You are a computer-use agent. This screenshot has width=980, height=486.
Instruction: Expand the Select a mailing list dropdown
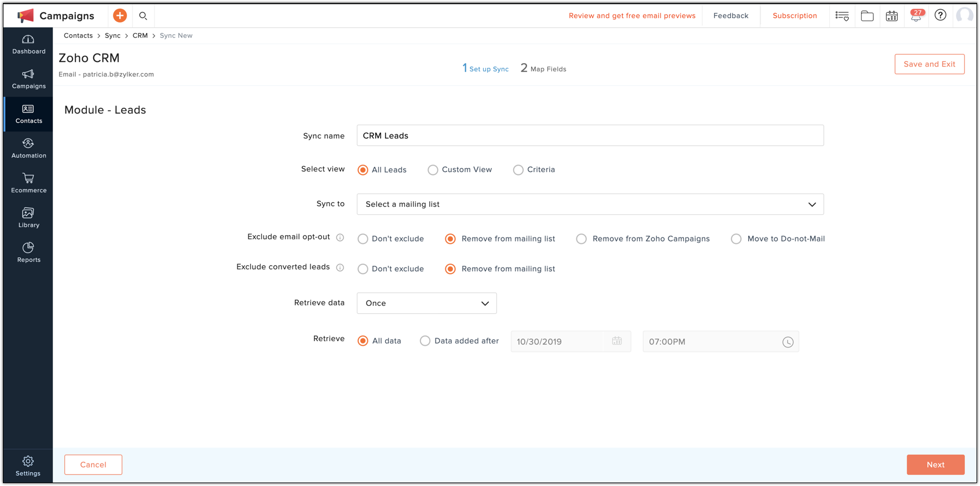tap(590, 204)
